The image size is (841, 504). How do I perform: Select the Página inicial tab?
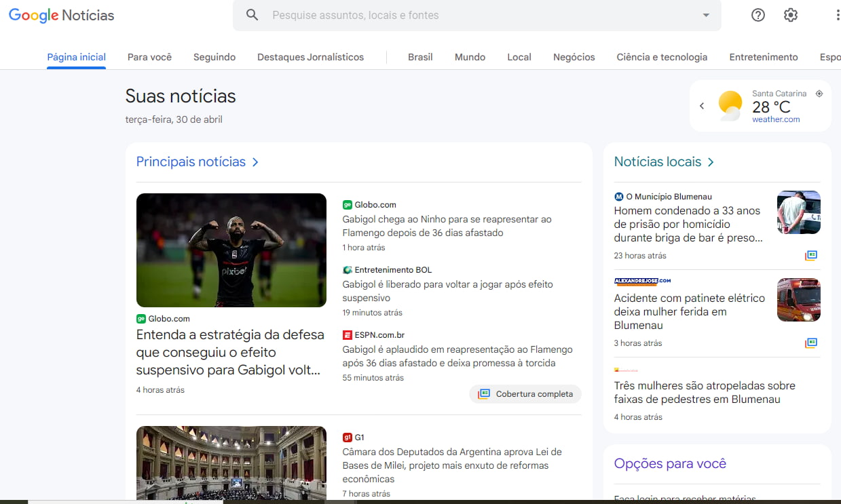pyautogui.click(x=77, y=57)
